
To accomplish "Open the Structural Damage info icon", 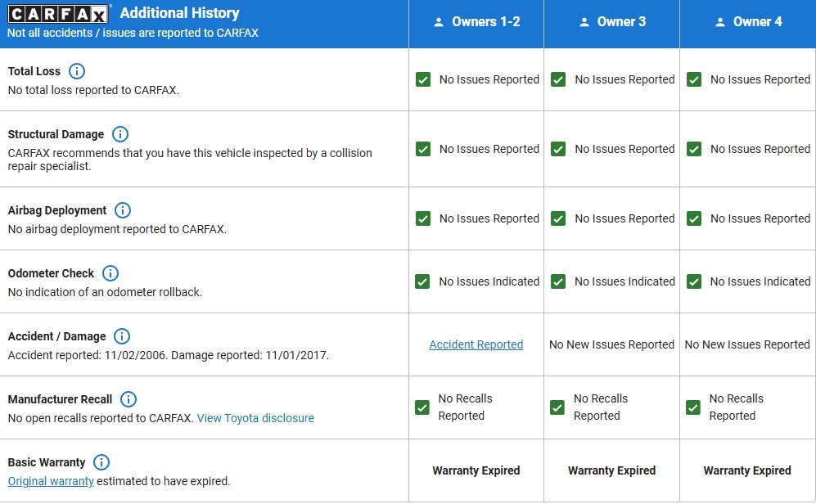I will pos(120,134).
